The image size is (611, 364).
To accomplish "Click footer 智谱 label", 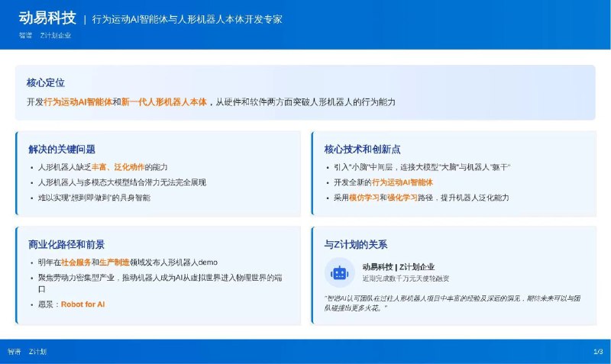I will pos(15,352).
